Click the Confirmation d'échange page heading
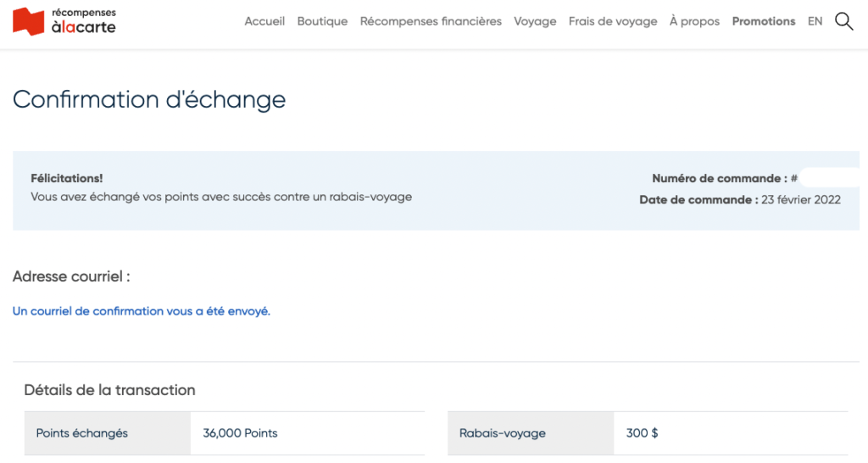The height and width of the screenshot is (463, 868). pyautogui.click(x=149, y=99)
